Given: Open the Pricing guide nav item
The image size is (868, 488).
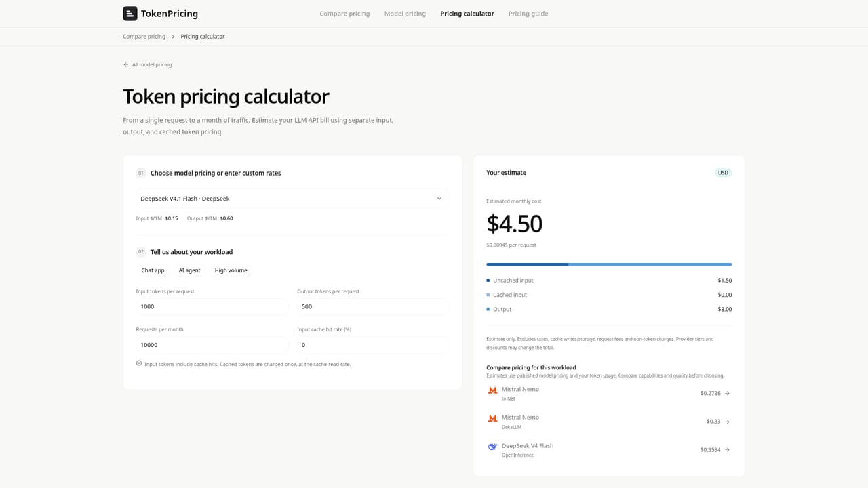Looking at the screenshot, I should pyautogui.click(x=528, y=14).
